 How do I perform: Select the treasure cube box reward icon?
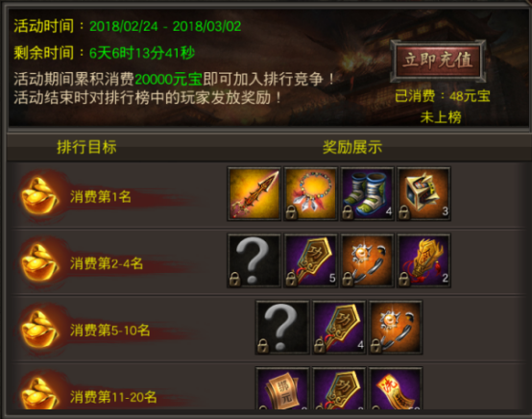424,194
